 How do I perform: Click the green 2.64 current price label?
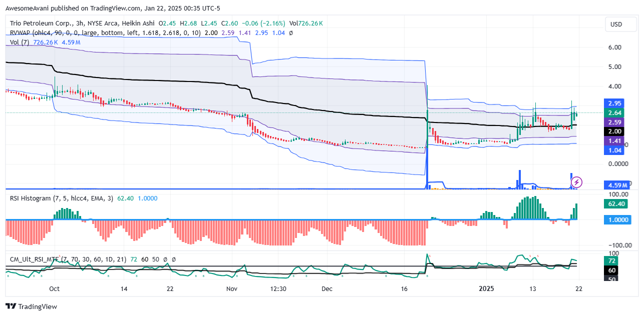[x=614, y=112]
